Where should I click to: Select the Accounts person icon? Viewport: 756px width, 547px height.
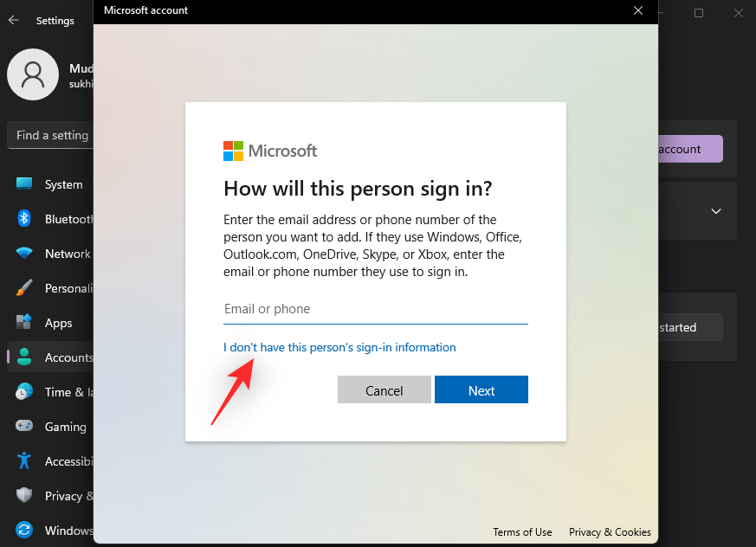point(23,357)
